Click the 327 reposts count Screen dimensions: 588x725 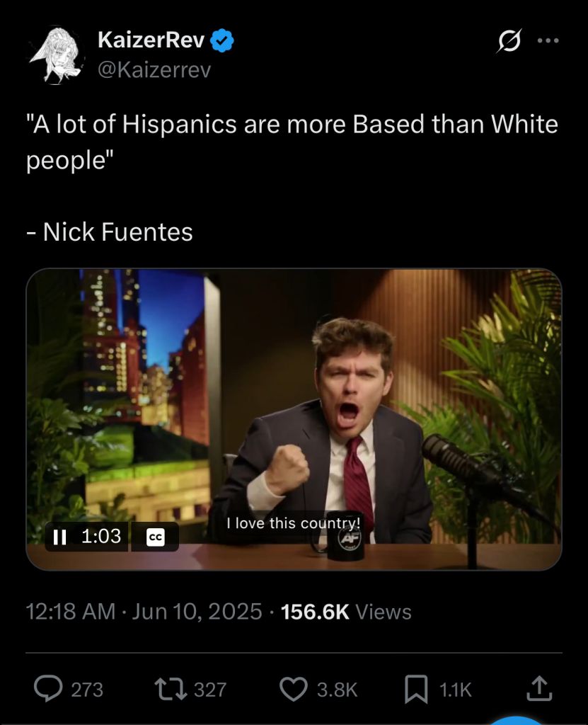coord(210,690)
